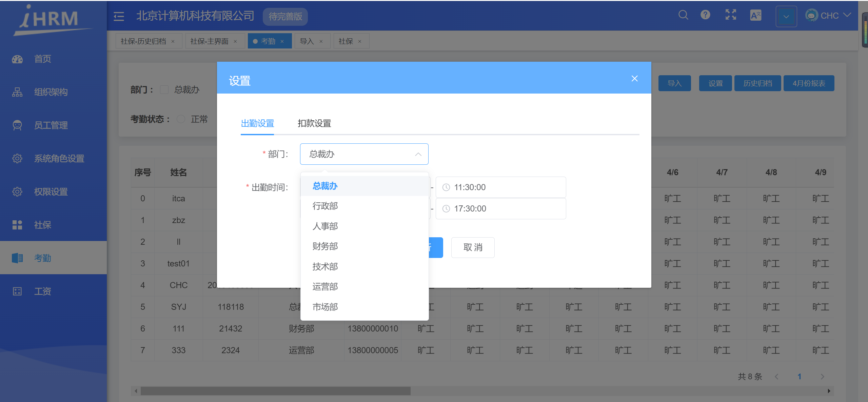Image resolution: width=868 pixels, height=402 pixels.
Task: Pick 运营部 from department options
Action: tap(364, 287)
